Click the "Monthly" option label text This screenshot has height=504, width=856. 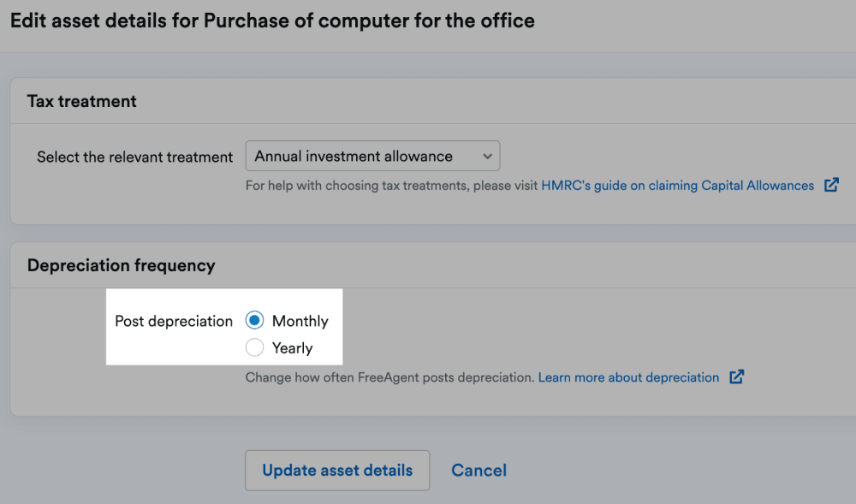coord(300,322)
